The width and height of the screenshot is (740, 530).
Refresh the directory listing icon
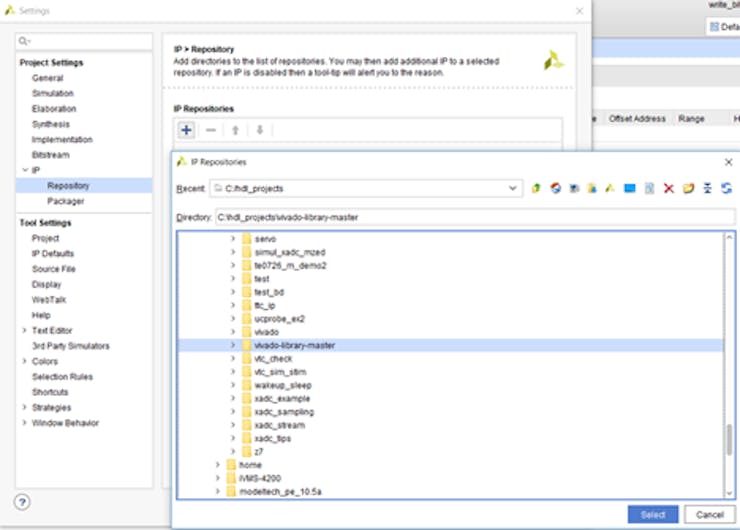726,188
